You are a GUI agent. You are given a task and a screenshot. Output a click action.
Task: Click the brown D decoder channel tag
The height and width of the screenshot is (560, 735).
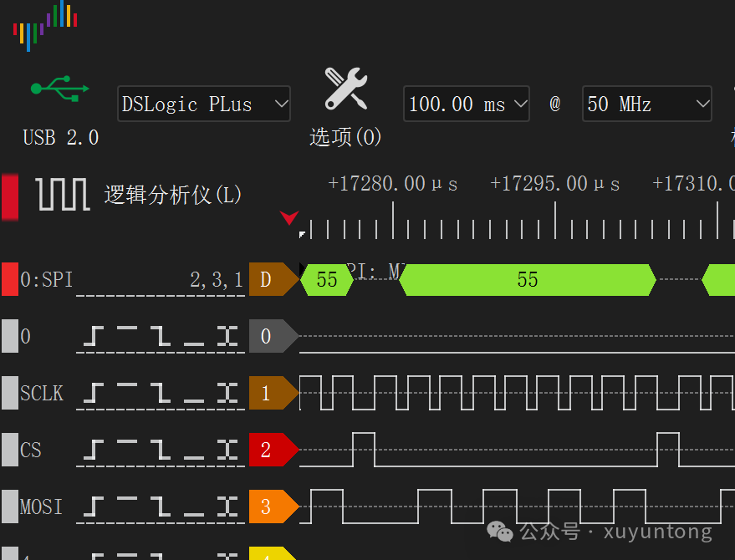273,279
